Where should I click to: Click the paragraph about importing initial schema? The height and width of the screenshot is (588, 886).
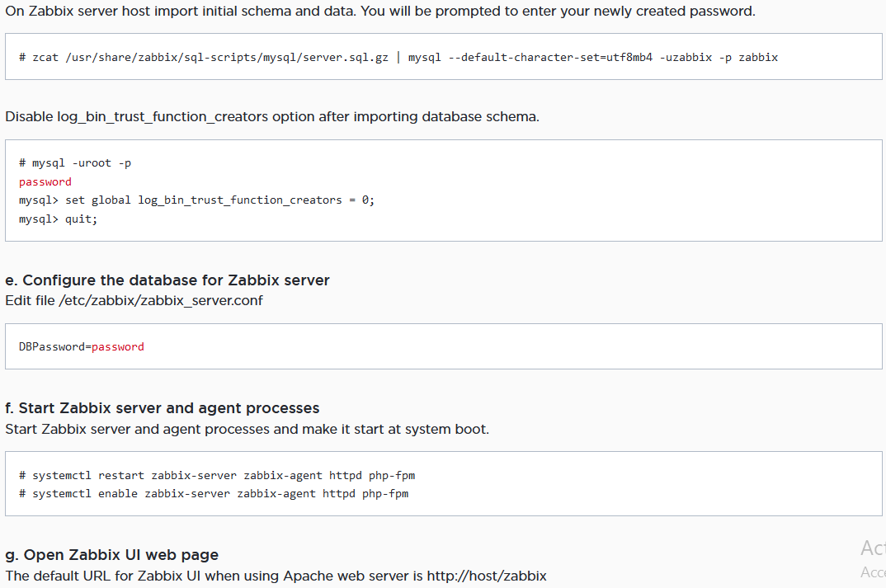coord(379,12)
